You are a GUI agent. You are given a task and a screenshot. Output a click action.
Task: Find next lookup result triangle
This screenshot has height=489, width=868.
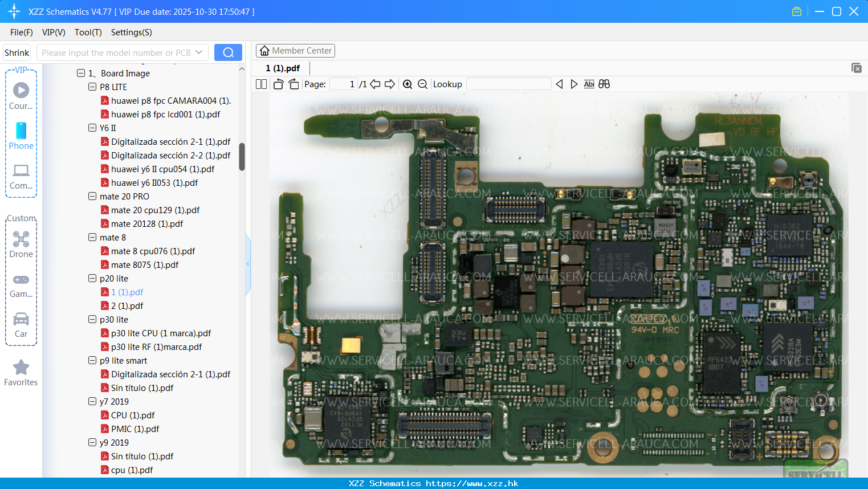click(x=574, y=84)
